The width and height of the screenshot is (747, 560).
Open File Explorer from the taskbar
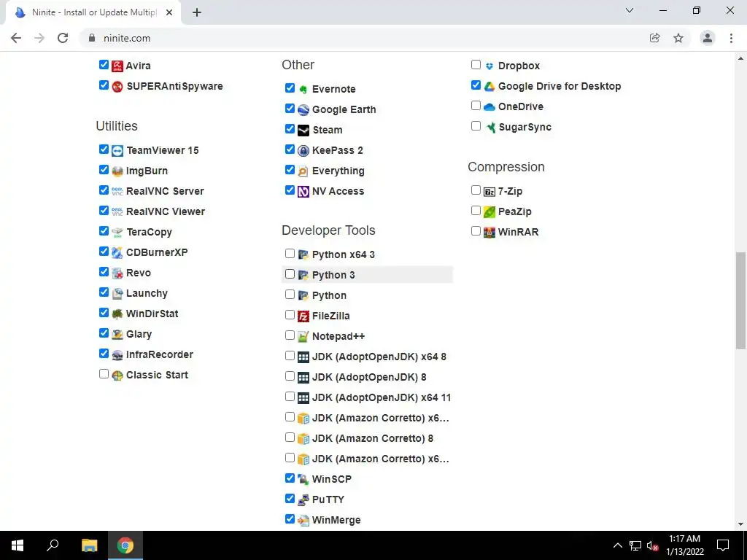(x=89, y=545)
